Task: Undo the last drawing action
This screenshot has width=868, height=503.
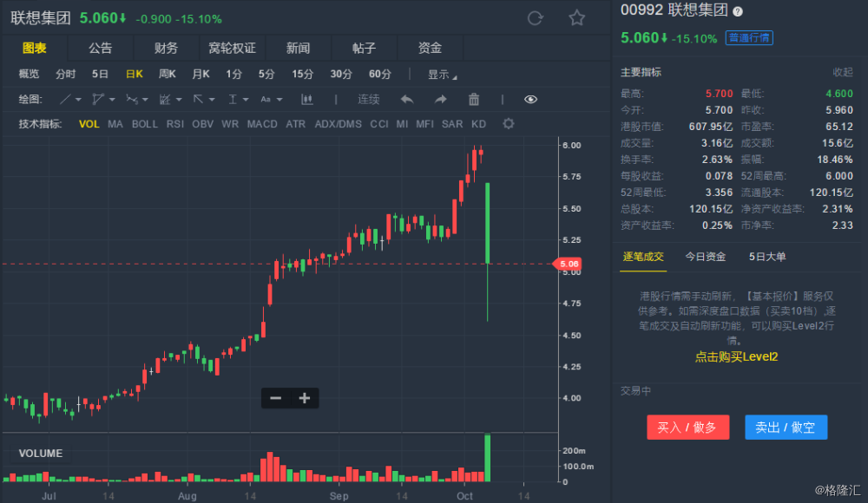Action: [x=407, y=100]
